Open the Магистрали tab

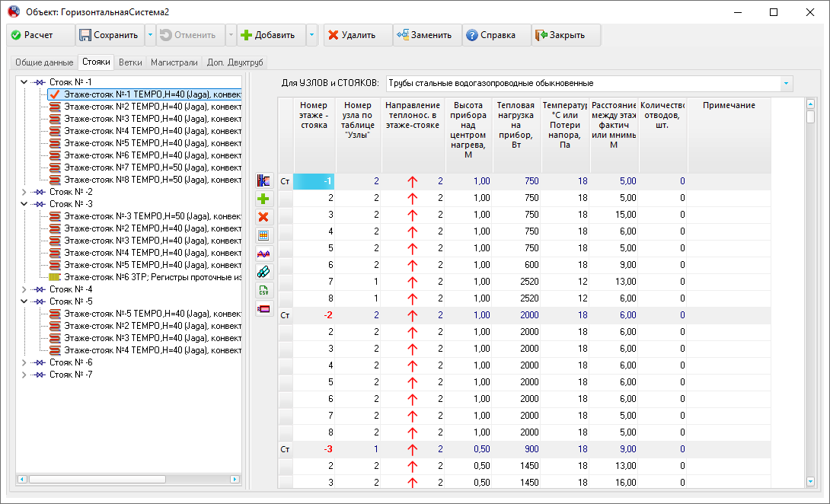tap(174, 62)
